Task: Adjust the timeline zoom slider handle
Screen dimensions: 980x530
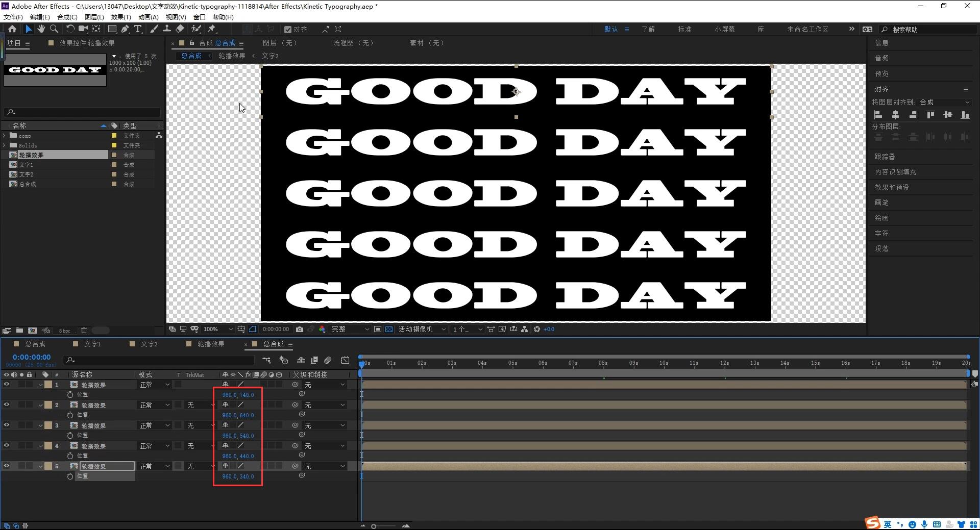Action: coord(374,526)
